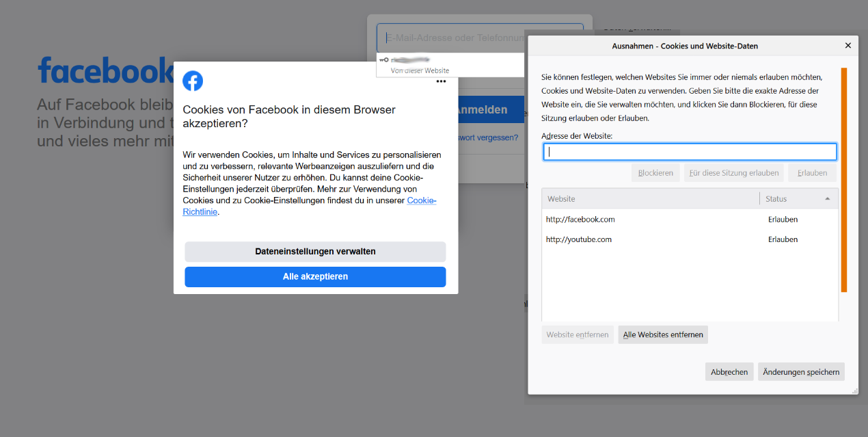This screenshot has width=868, height=437.
Task: Click the orange scrollbar in the Ausnahmen dialog
Action: tap(844, 180)
